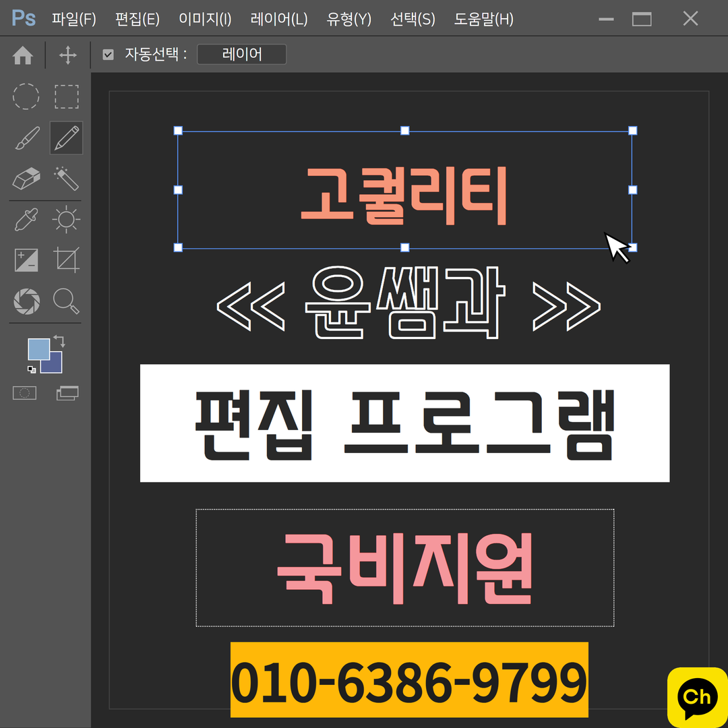728x728 pixels.
Task: Open the 선택(S) menu
Action: coord(413,19)
